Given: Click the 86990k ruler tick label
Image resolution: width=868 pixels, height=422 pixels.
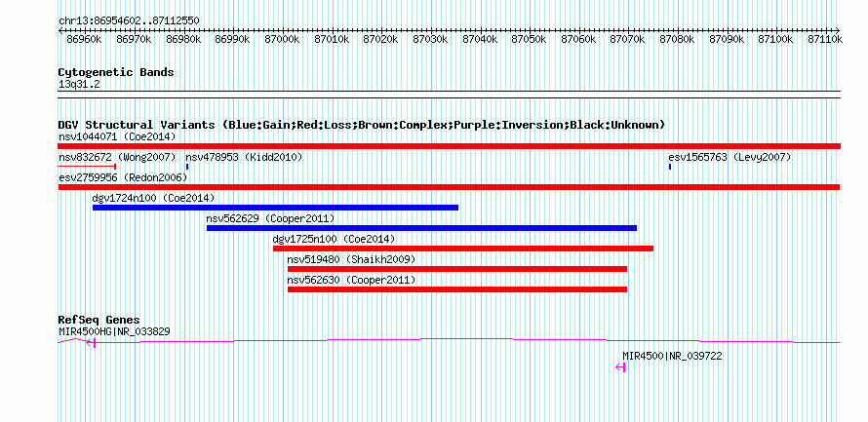Looking at the screenshot, I should pyautogui.click(x=232, y=39).
